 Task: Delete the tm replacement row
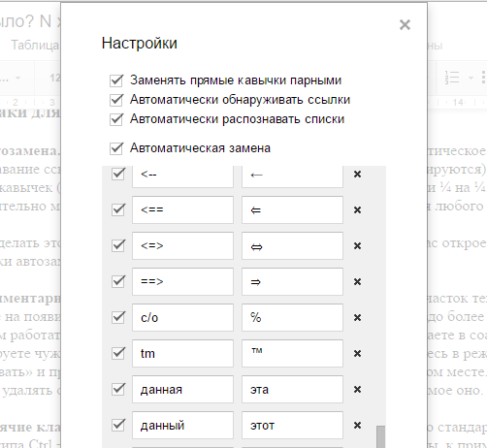click(357, 354)
